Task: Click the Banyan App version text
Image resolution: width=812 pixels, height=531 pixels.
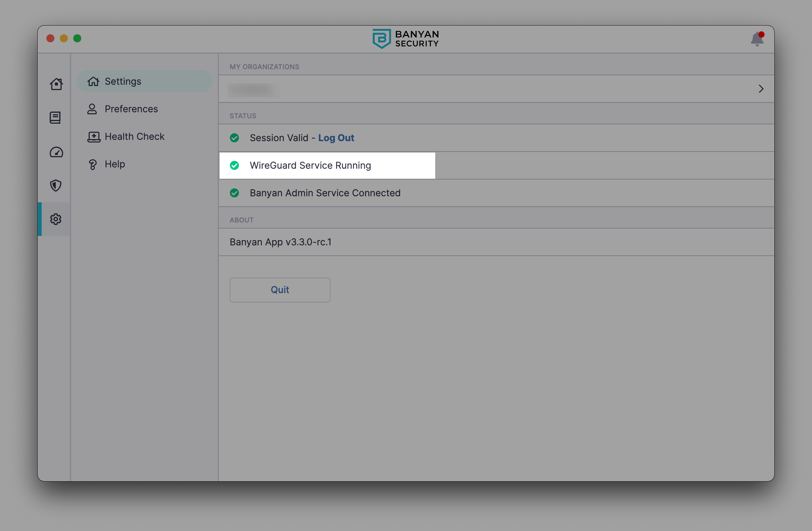Action: click(280, 242)
